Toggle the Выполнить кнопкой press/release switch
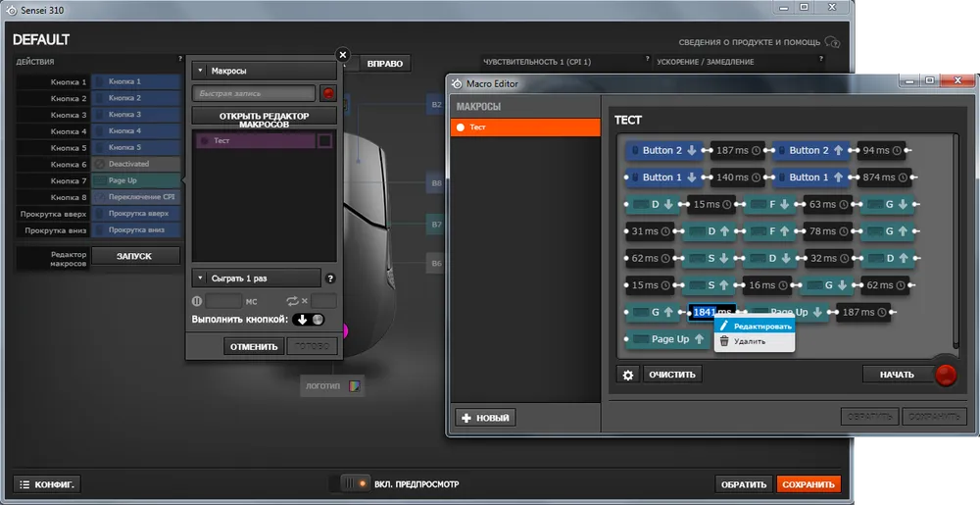The image size is (980, 505). [310, 320]
